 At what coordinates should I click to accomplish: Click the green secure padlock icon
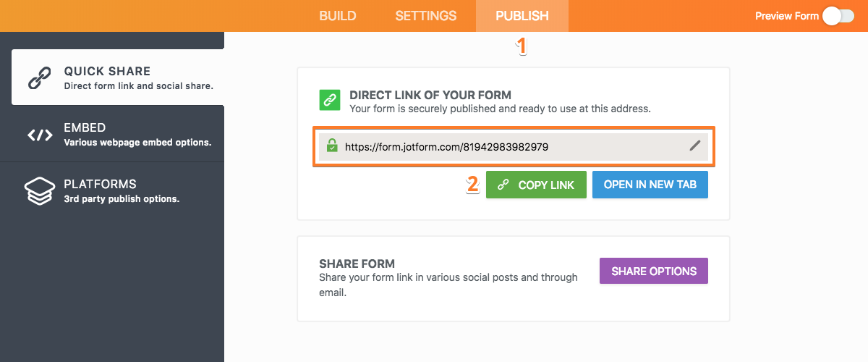click(x=332, y=146)
